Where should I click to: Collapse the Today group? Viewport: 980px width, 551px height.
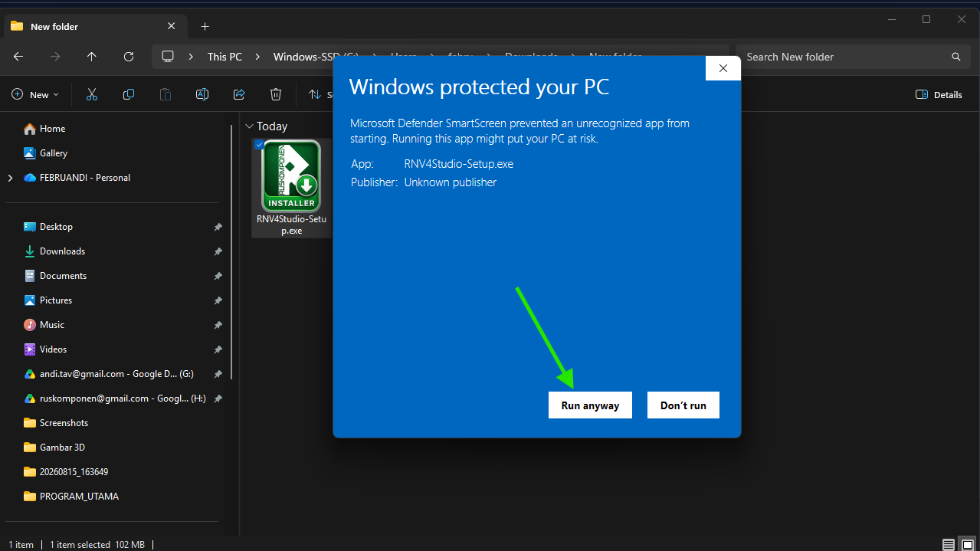point(248,126)
